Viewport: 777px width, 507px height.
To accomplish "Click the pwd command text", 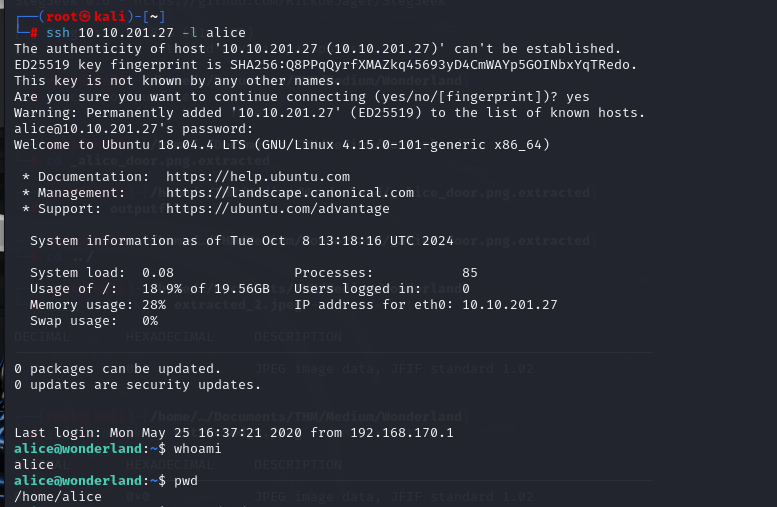I will (x=186, y=481).
